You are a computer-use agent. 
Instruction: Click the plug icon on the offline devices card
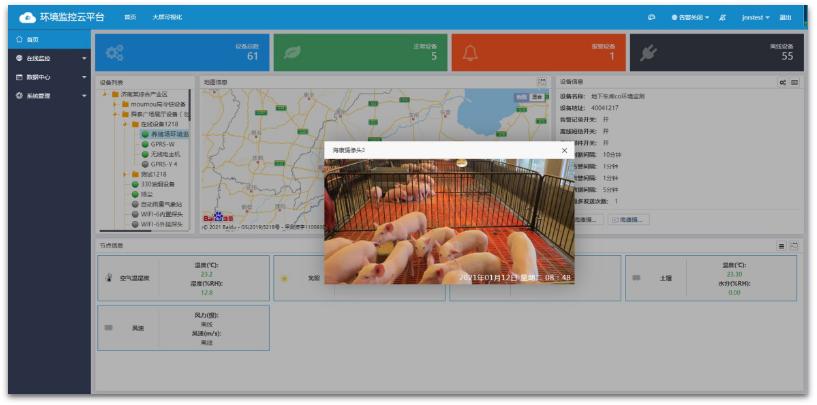648,52
